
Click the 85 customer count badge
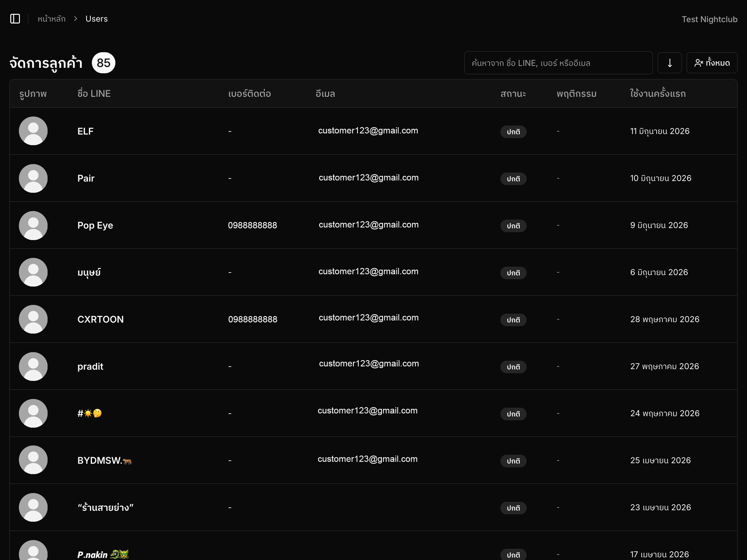pyautogui.click(x=104, y=63)
